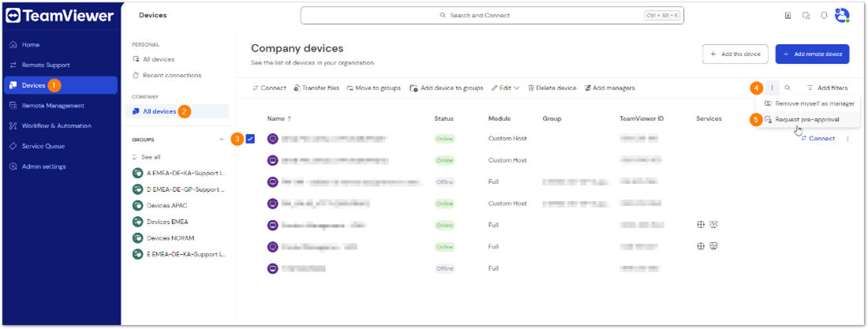The width and height of the screenshot is (868, 329).
Task: Click See all groups
Action: tap(151, 157)
